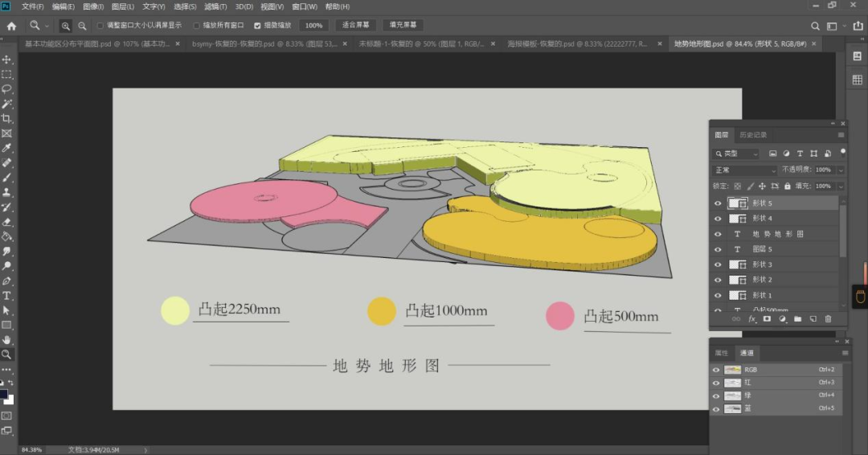Viewport: 868px width, 455px height.
Task: Hide the 地势地形图 text layer
Action: point(718,234)
